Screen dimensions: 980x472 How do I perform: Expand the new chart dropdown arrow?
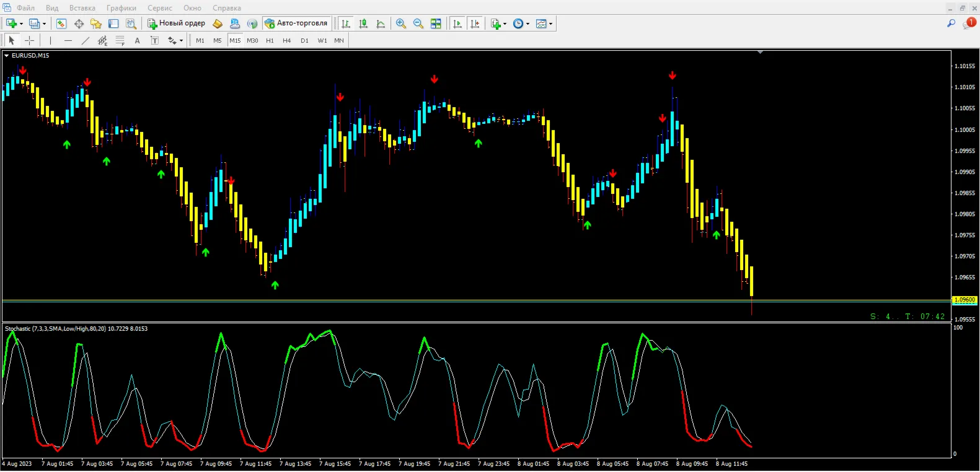[21, 24]
